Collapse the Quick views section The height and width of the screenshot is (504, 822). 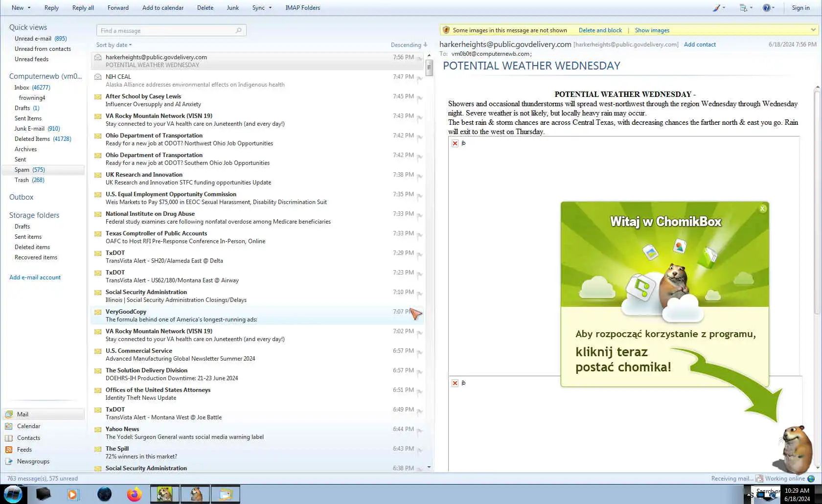pyautogui.click(x=28, y=27)
